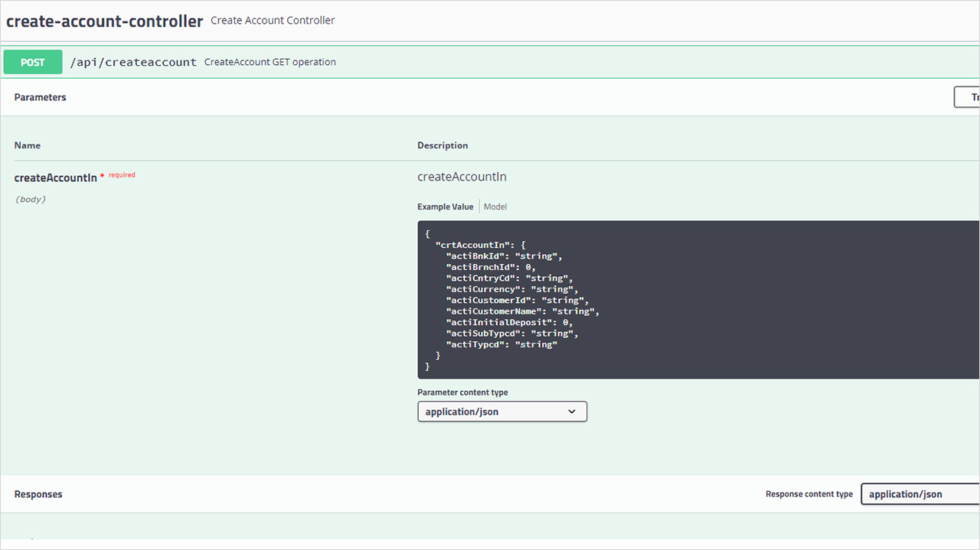980x550 pixels.
Task: Click the '(body)' parameter location label
Action: click(x=31, y=199)
